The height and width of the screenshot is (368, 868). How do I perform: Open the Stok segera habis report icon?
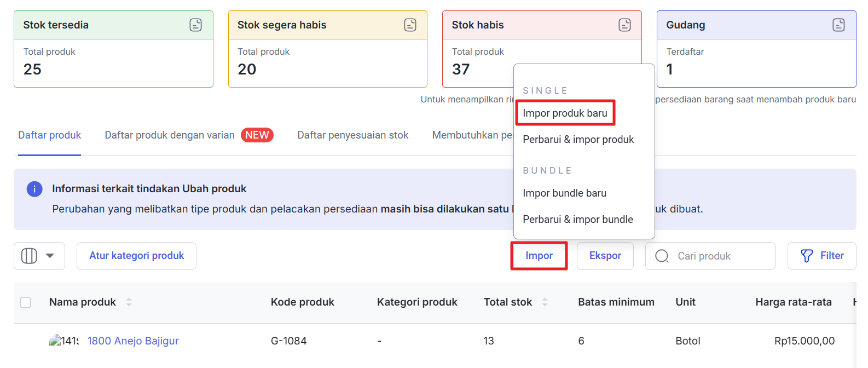[410, 25]
